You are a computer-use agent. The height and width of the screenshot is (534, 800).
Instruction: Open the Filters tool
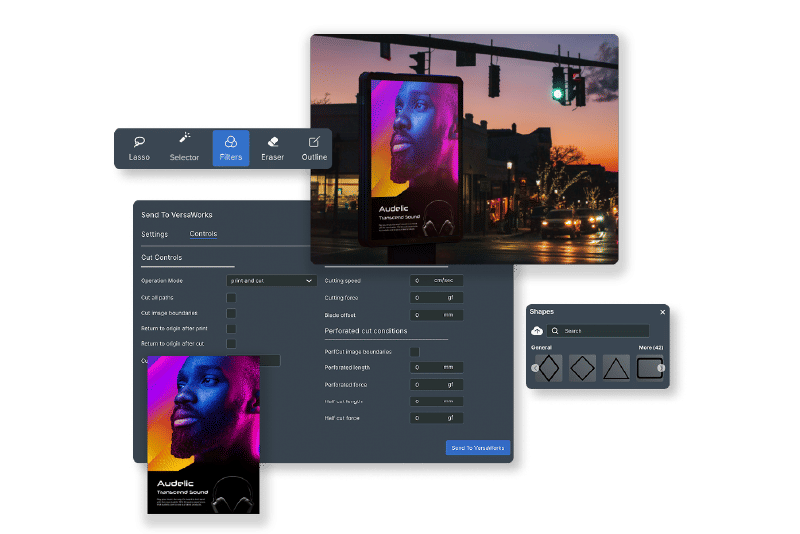pyautogui.click(x=231, y=148)
